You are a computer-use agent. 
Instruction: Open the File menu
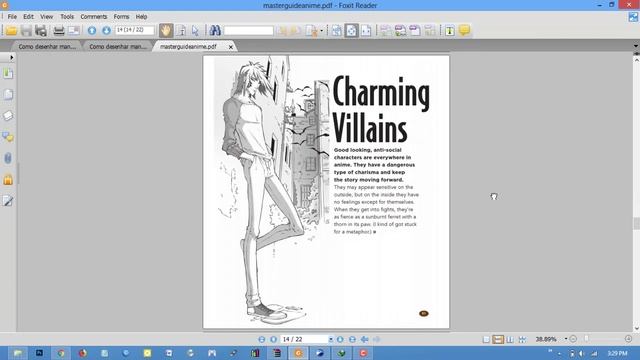(x=12, y=17)
